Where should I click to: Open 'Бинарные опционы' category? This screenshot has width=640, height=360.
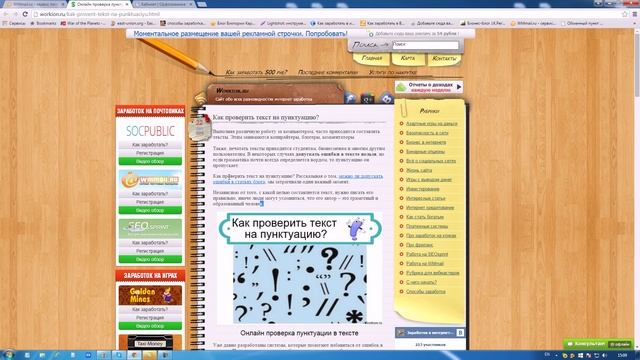tap(425, 151)
